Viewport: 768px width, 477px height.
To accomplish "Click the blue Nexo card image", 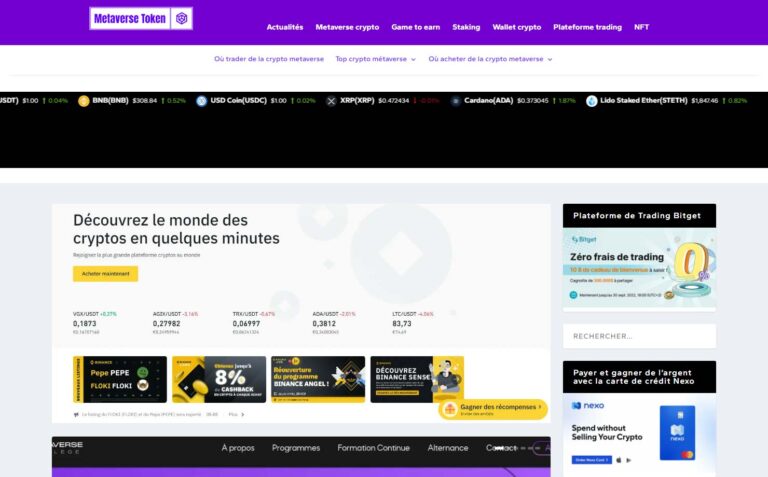I will [x=677, y=433].
